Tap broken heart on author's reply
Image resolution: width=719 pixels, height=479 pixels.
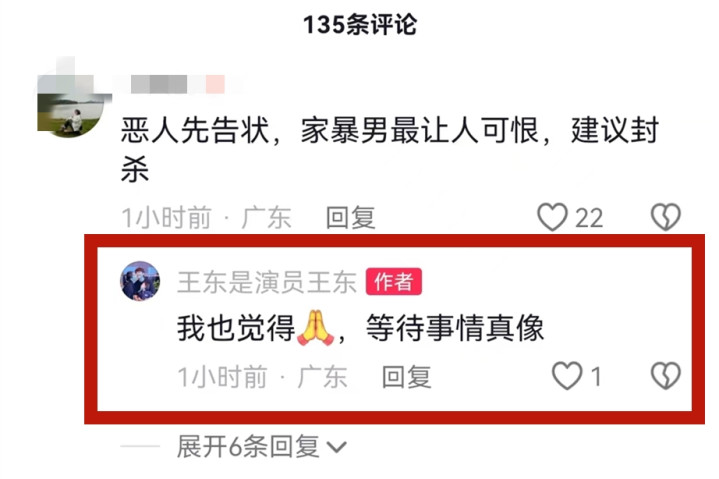point(666,376)
